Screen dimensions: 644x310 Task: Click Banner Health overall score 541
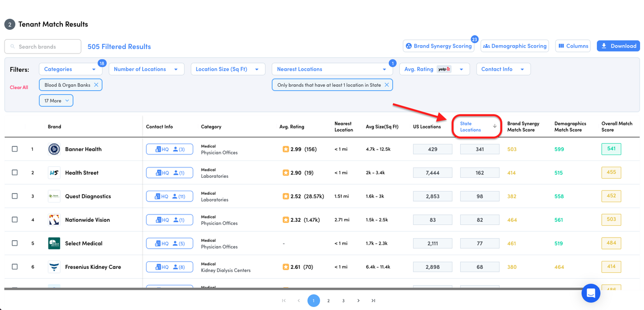point(611,149)
